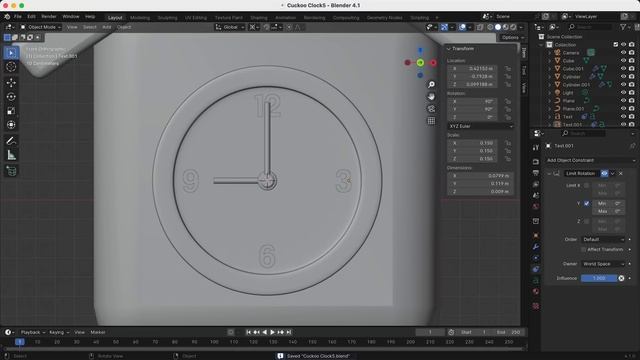The height and width of the screenshot is (360, 640).
Task: Enable the Affect Transform checkbox
Action: tap(584, 249)
